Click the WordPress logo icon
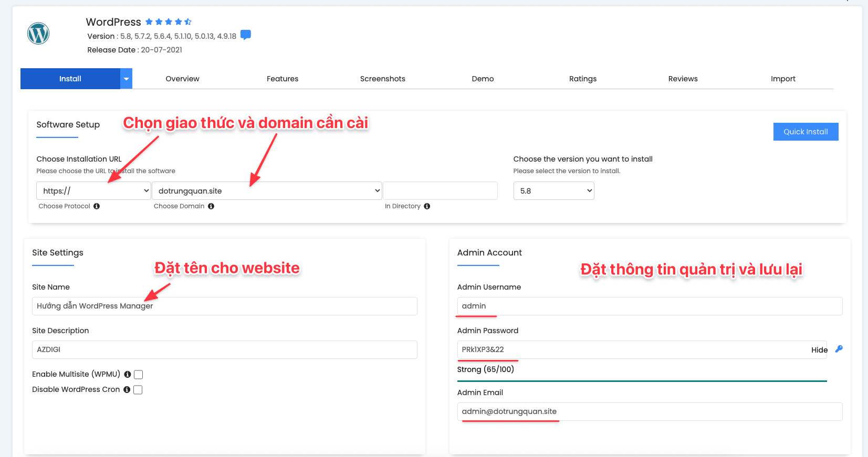The image size is (868, 457). [x=38, y=34]
